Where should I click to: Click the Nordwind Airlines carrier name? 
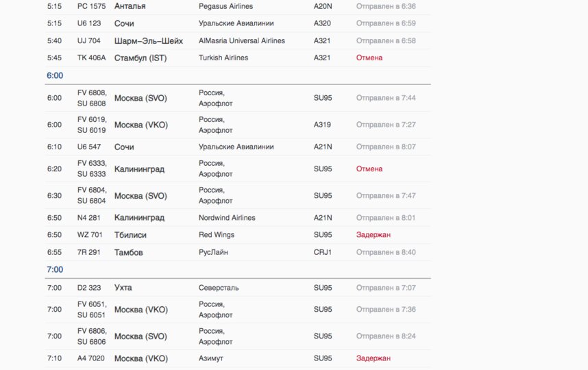pyautogui.click(x=227, y=218)
